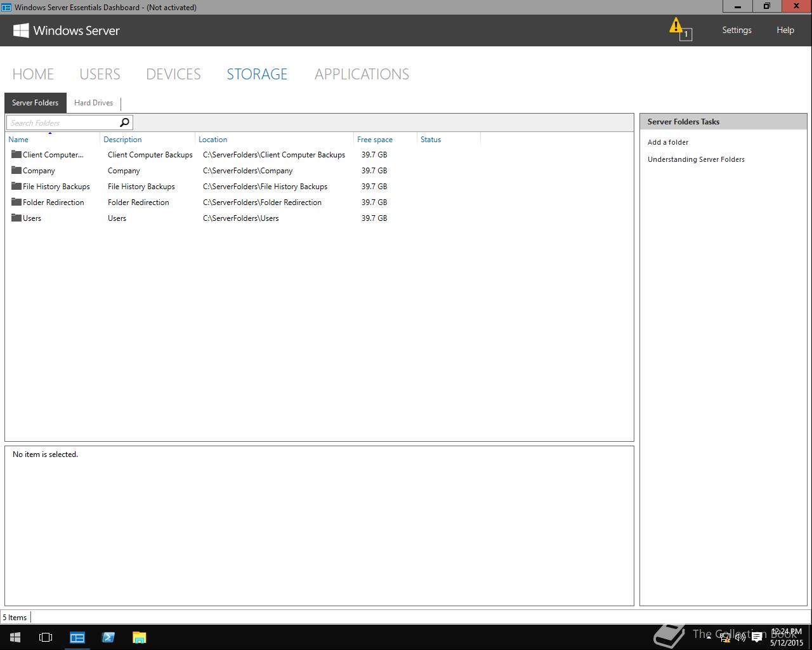Open the Windows Start button
The height and width of the screenshot is (650, 812).
[x=15, y=637]
